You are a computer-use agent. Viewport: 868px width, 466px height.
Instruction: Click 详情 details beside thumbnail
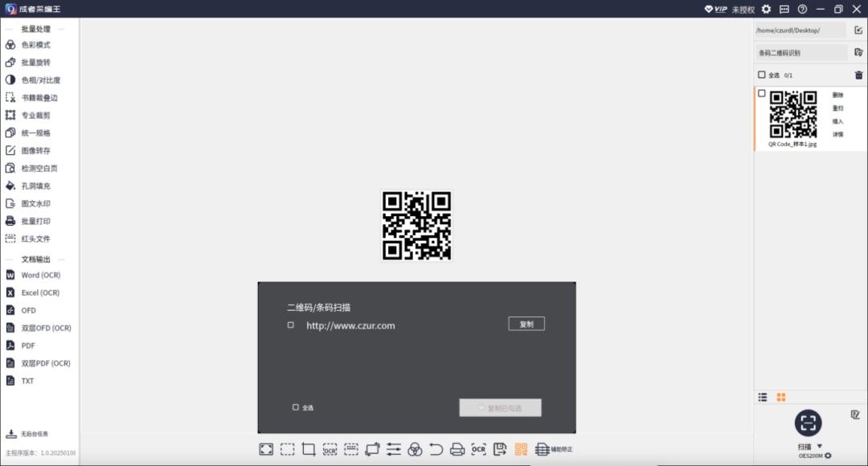pyautogui.click(x=837, y=134)
